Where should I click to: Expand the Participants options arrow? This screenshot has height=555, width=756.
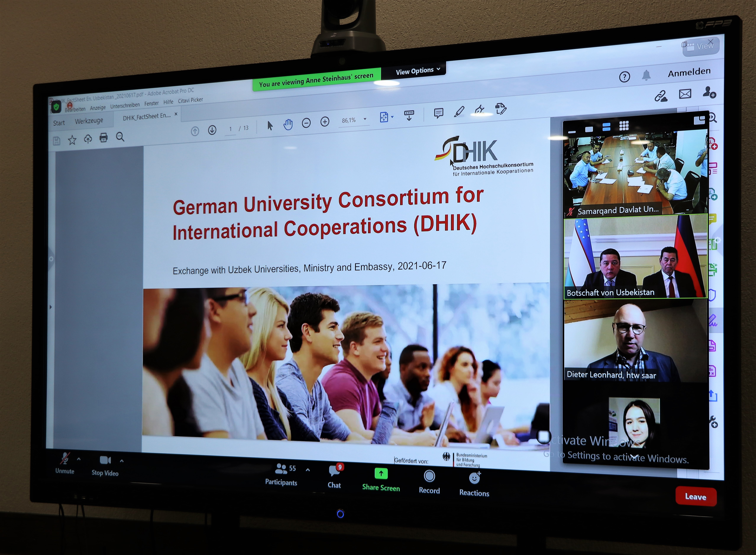(308, 470)
